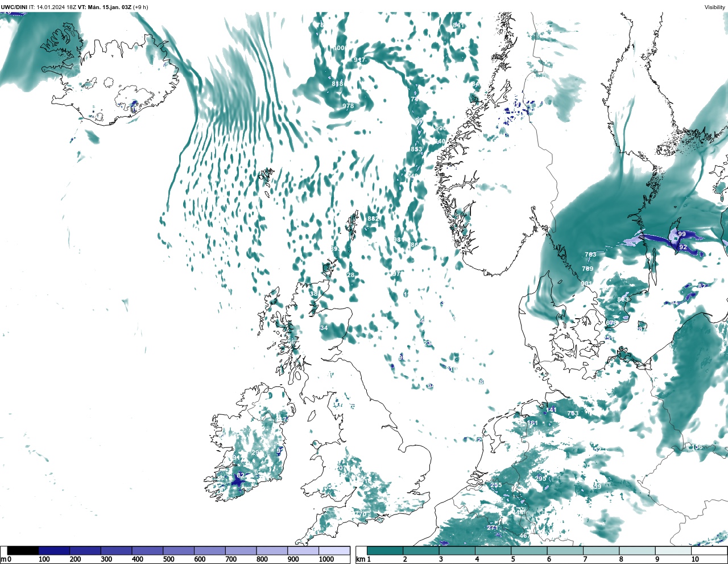Pick the pale lavender 1000 m legend swatch
The image size is (728, 564).
click(x=334, y=551)
